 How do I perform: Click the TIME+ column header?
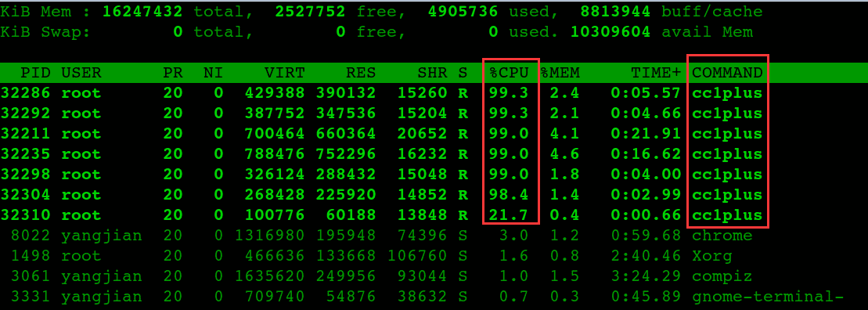(x=657, y=73)
